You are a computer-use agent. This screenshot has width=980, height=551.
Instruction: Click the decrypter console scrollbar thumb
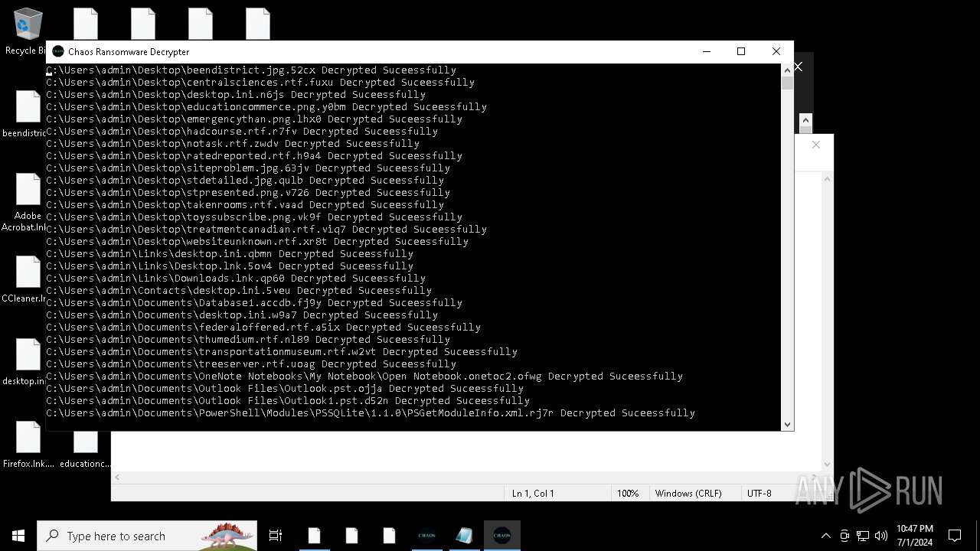pyautogui.click(x=787, y=83)
